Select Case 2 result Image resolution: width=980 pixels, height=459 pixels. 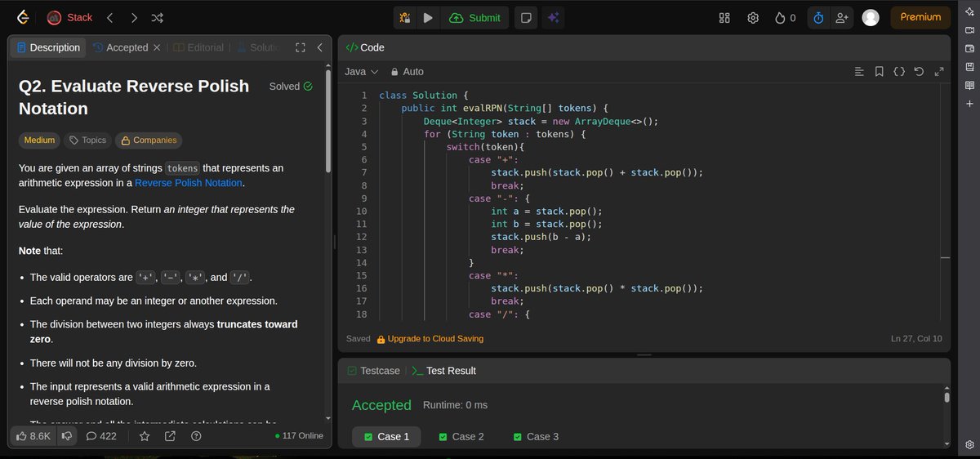(x=461, y=437)
